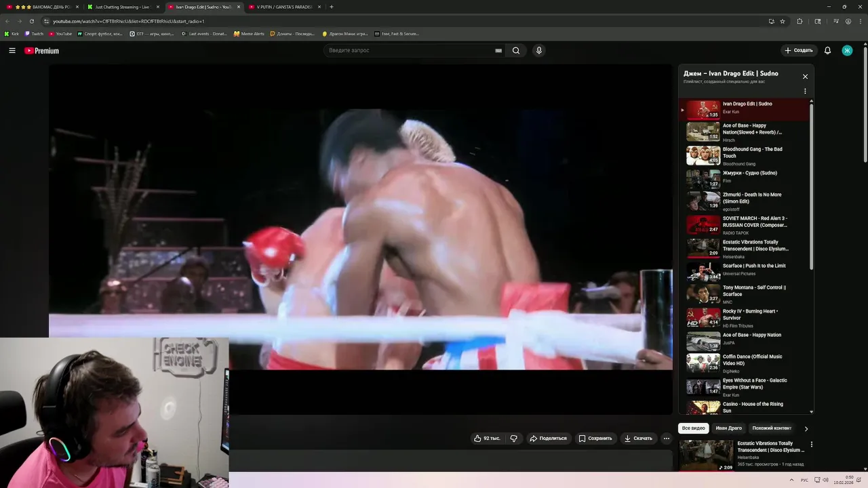Click the Поделиться share button
The width and height of the screenshot is (868, 488).
click(x=548, y=439)
